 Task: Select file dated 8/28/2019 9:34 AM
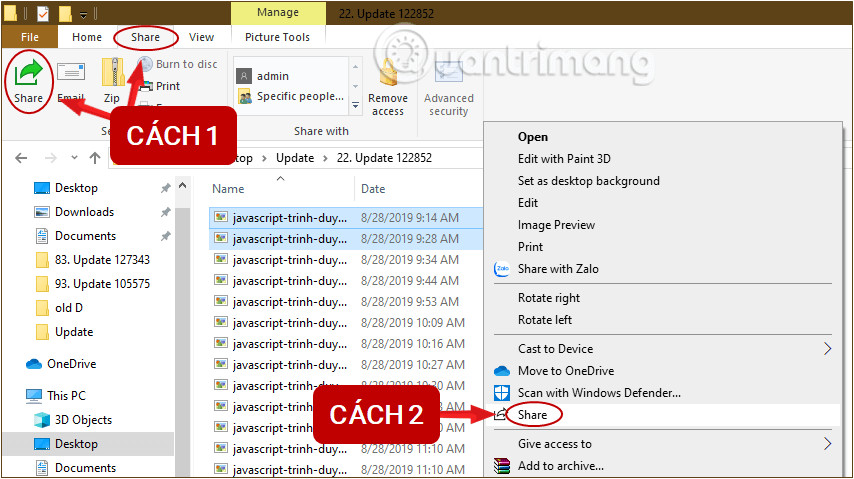(346, 260)
